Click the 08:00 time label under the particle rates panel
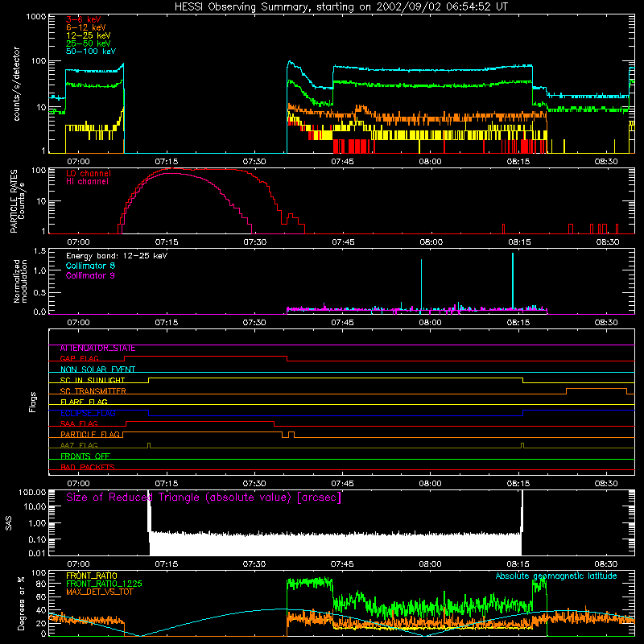This screenshot has height=644, width=644. (x=431, y=242)
